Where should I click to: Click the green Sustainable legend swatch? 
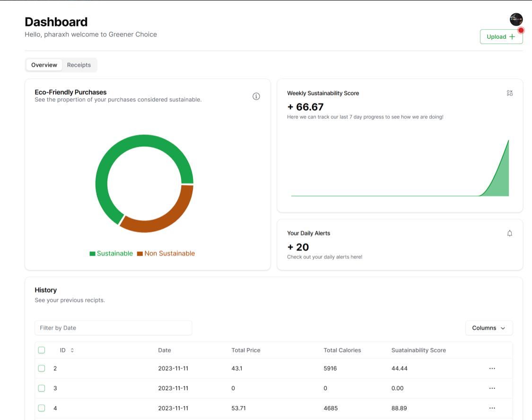click(x=92, y=254)
